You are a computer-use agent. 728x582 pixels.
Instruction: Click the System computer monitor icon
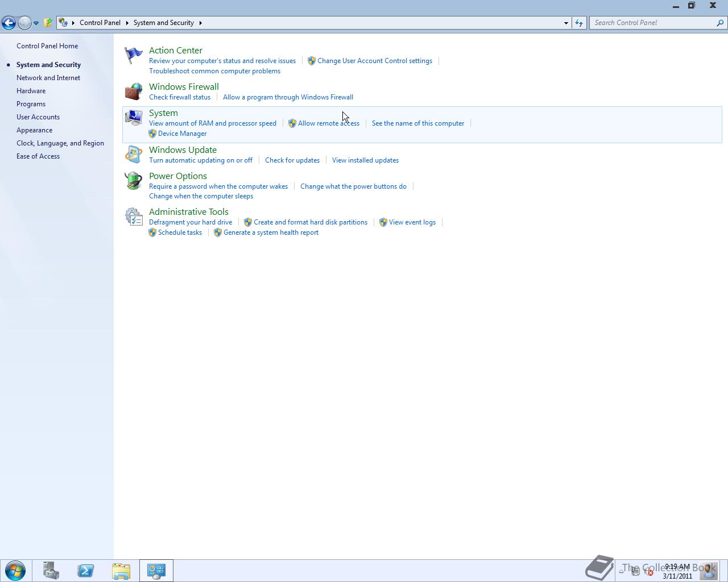pos(134,118)
